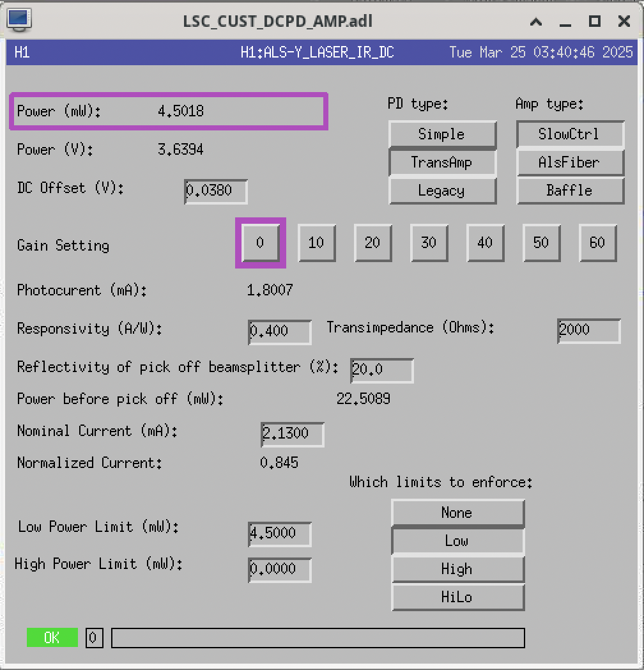Image resolution: width=644 pixels, height=670 pixels.
Task: Select Legacy PD type
Action: [x=442, y=191]
